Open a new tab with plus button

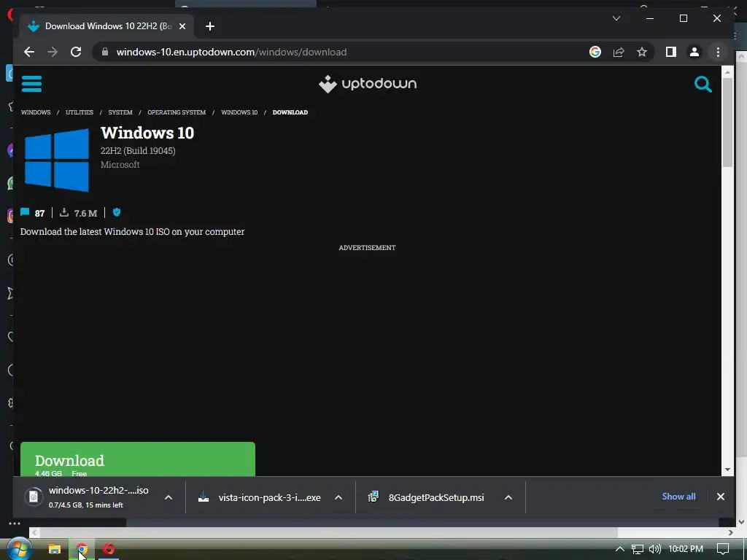[210, 26]
